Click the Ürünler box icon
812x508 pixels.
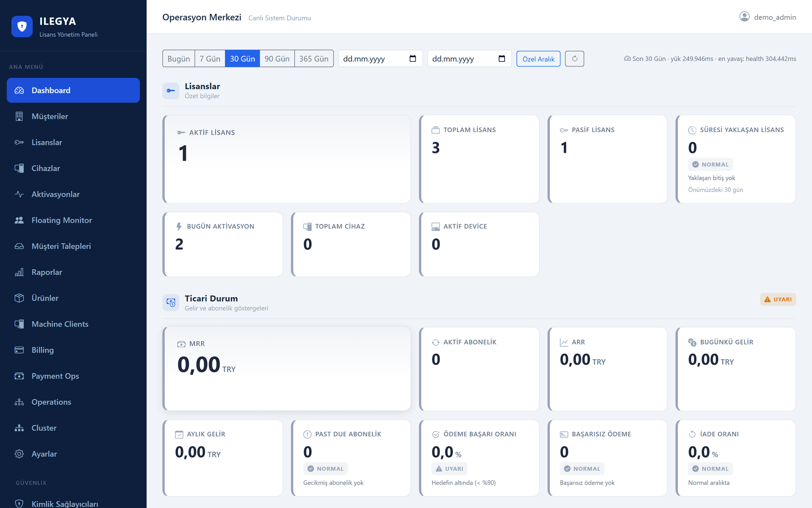point(19,298)
